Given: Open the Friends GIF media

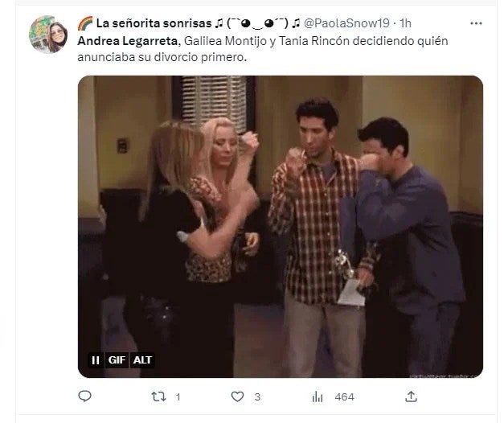Looking at the screenshot, I should point(281,227).
